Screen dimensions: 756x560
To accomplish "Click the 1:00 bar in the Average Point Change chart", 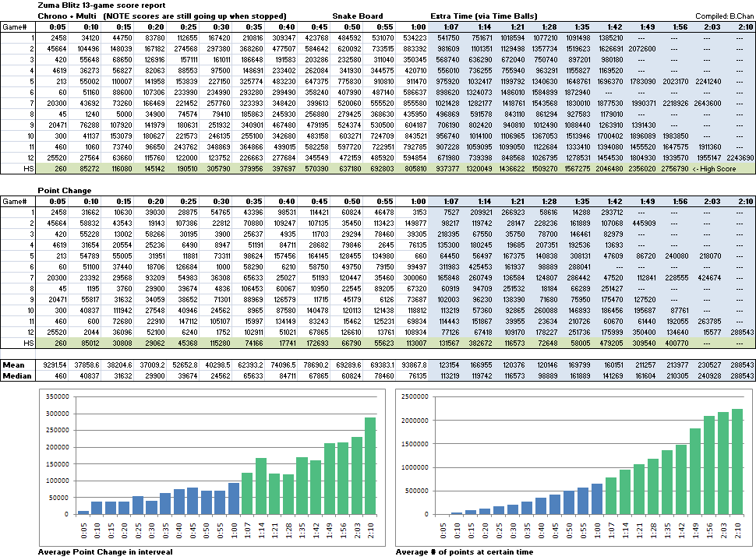I will pos(234,498).
